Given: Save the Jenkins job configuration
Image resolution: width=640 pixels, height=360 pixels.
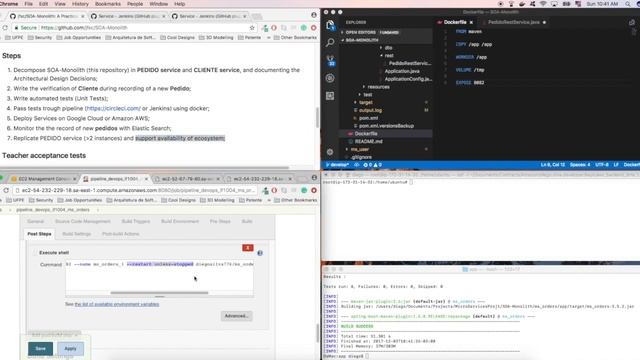Looking at the screenshot, I should (40, 349).
